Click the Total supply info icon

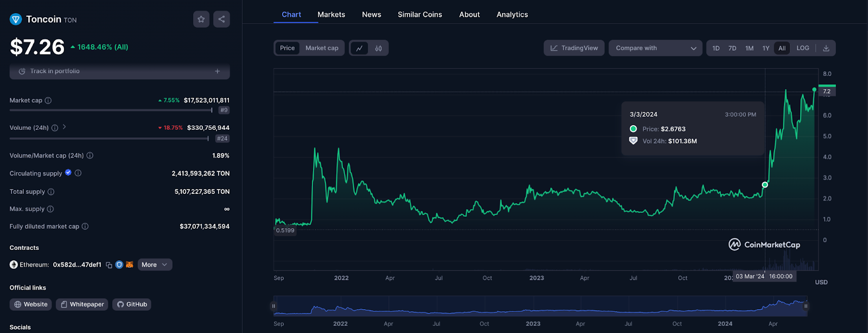(51, 192)
